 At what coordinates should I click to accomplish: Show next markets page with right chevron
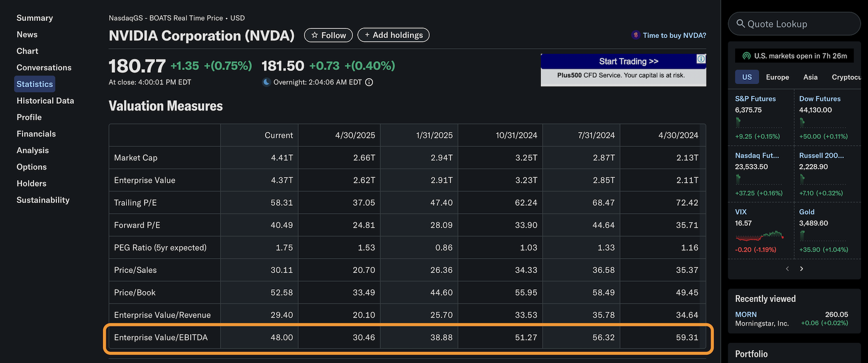(x=802, y=268)
